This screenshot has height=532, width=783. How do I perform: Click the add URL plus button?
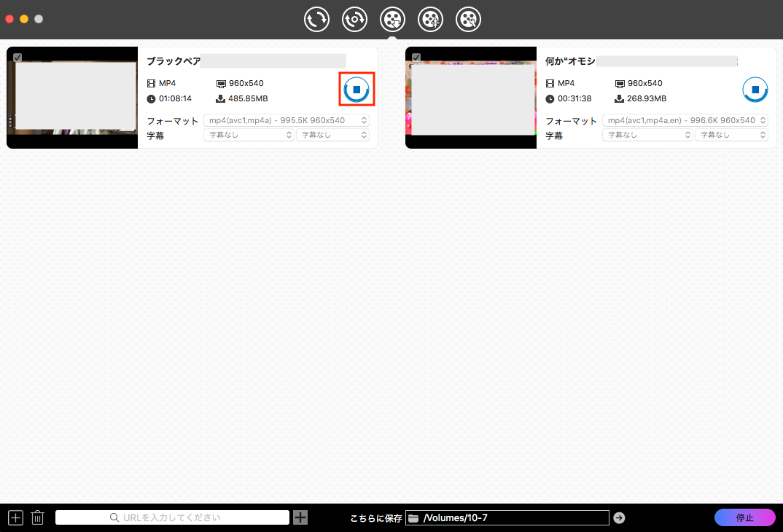point(300,517)
